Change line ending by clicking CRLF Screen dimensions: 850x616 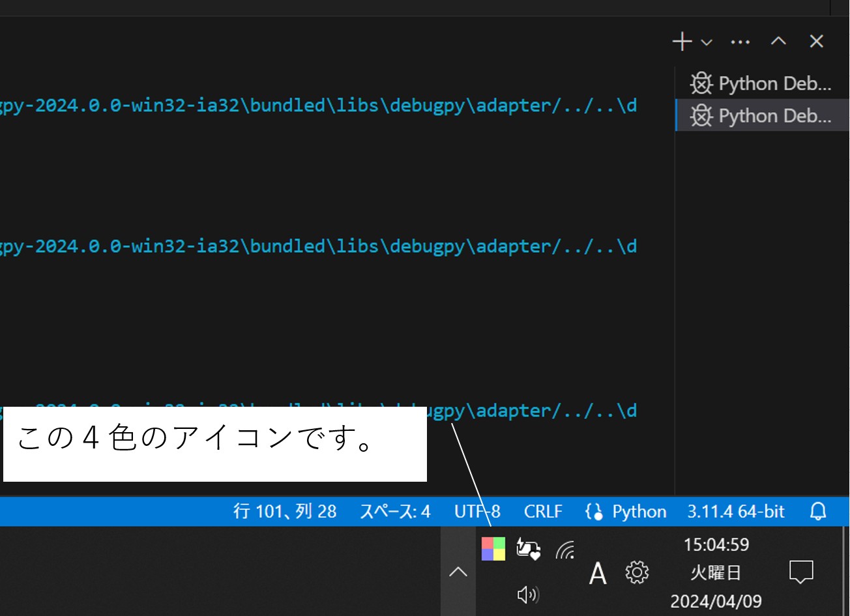(x=543, y=511)
